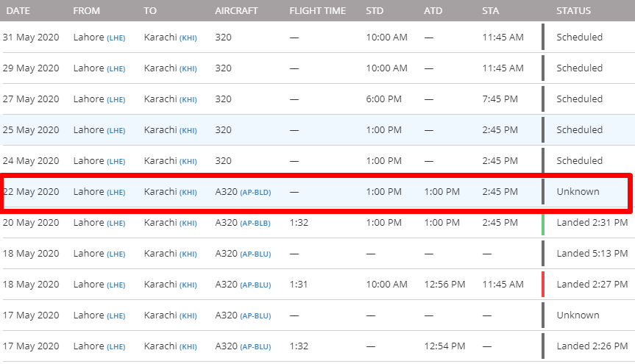Screen dimensions: 635x364
Task: Open the AP-BLD aircraft registration link
Action: [255, 193]
